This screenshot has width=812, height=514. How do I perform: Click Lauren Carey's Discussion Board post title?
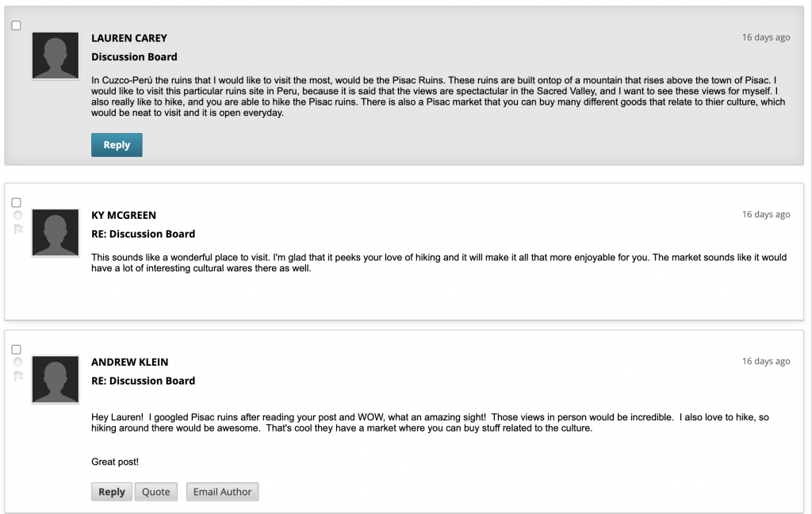(x=134, y=57)
